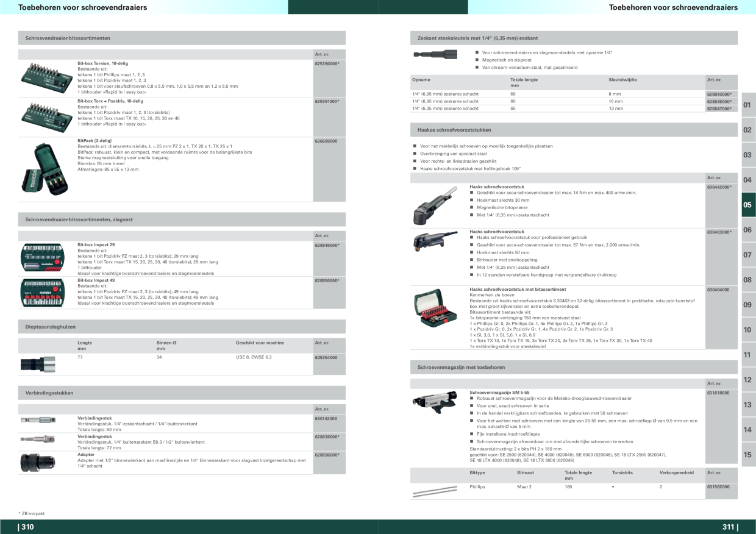756x534 pixels.
Task: Select article number 628849000*
Action: point(327,245)
